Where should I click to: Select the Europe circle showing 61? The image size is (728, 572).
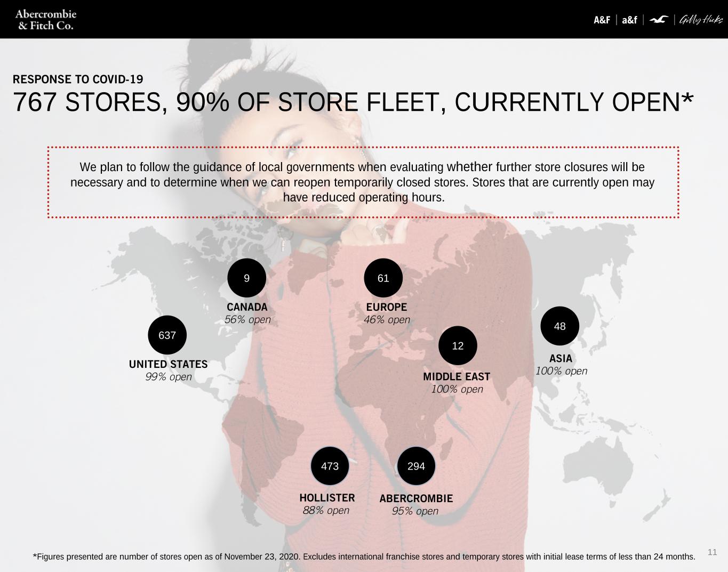[x=383, y=278]
